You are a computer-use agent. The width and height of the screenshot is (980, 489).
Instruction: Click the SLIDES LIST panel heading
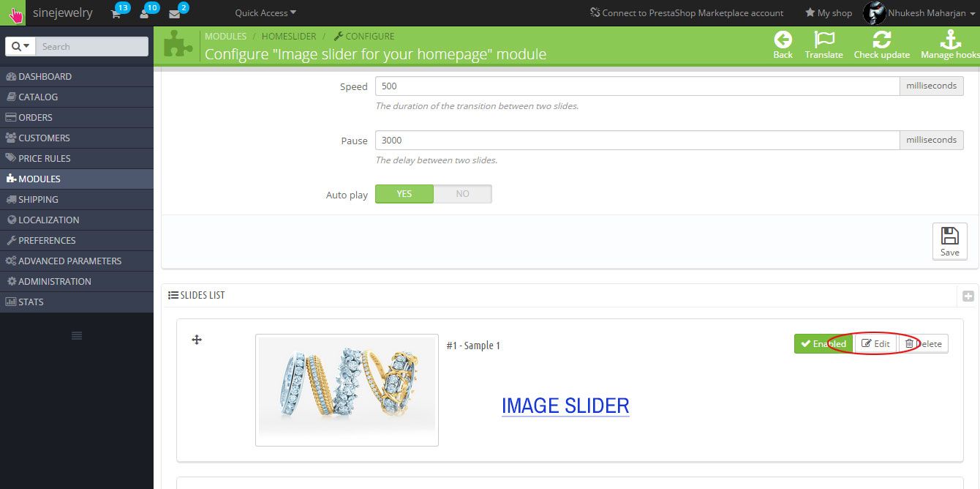click(x=197, y=295)
